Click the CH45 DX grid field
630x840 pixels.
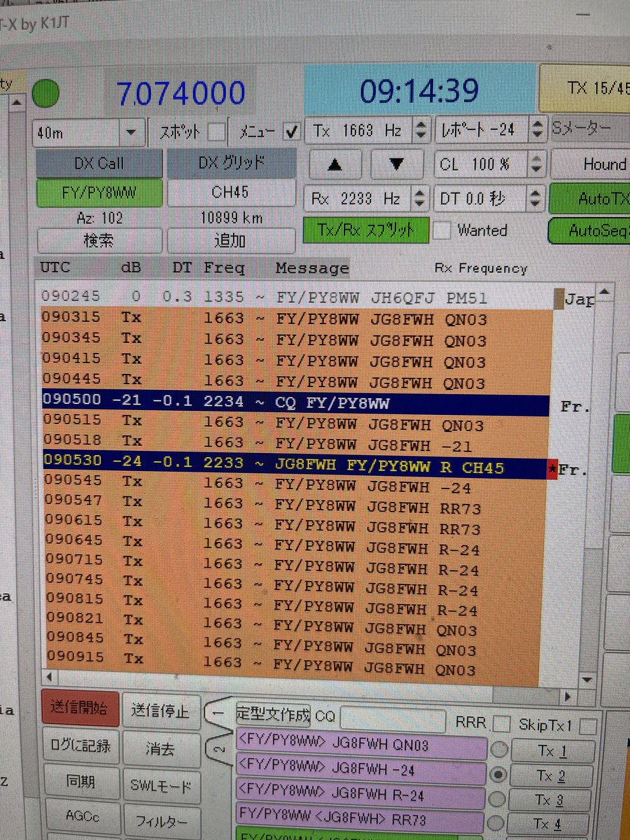(x=231, y=192)
